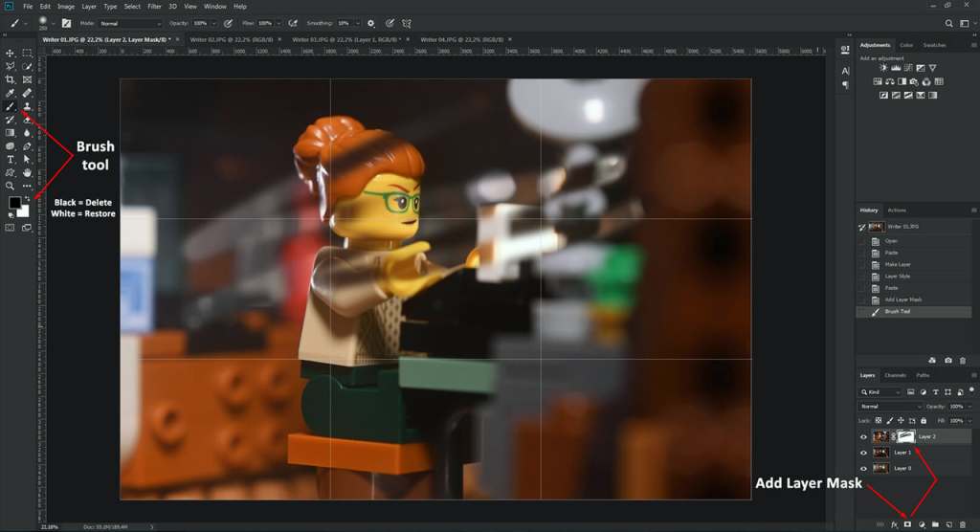This screenshot has width=980, height=532.
Task: Select the Crop tool
Action: pyautogui.click(x=10, y=79)
